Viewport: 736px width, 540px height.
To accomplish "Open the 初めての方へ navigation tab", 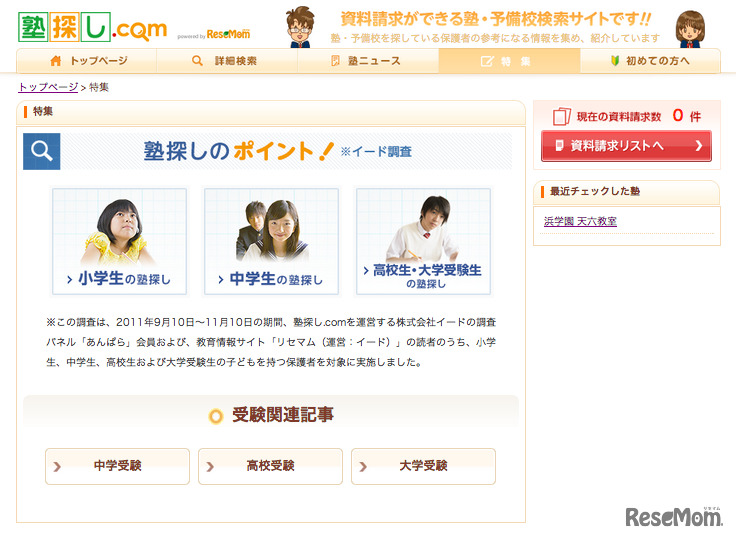I will tap(650, 61).
